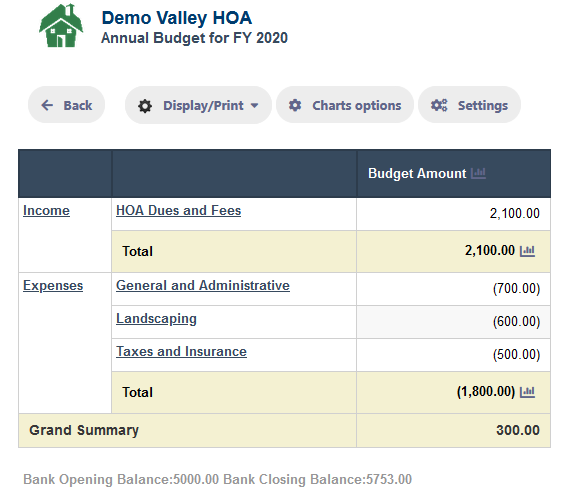Image resolution: width=567 pixels, height=496 pixels.
Task: Open the Landscaping link
Action: pyautogui.click(x=156, y=318)
